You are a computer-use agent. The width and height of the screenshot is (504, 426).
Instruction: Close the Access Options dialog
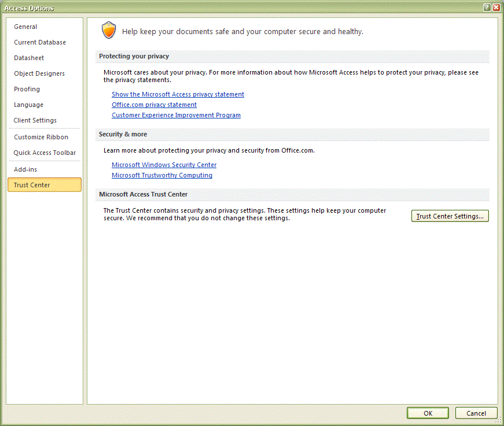496,8
